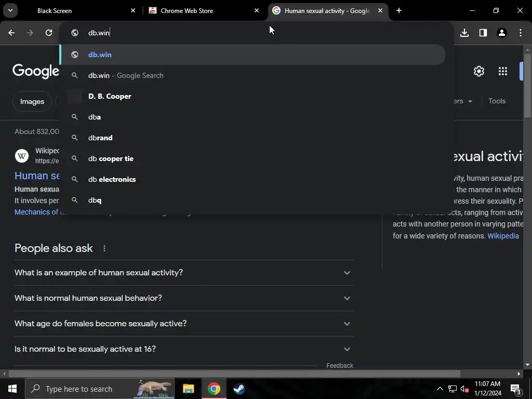Click the Feedback link under questions

[340, 365]
